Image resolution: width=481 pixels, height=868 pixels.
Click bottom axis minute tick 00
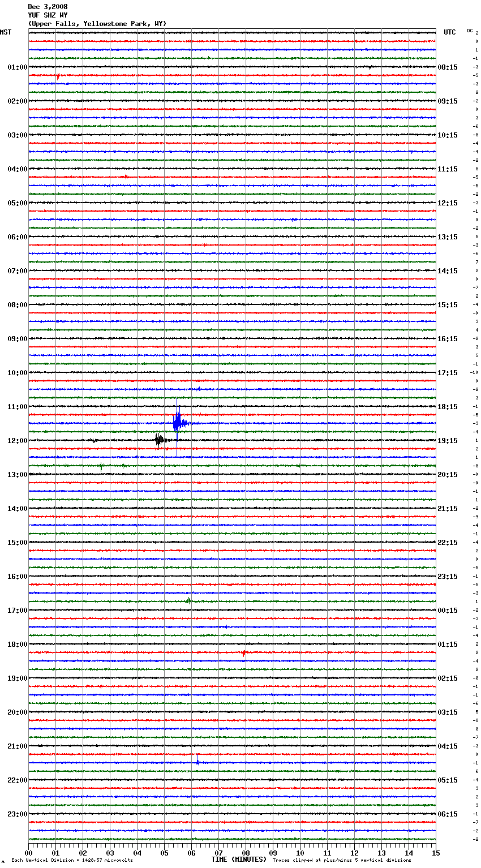(29, 853)
